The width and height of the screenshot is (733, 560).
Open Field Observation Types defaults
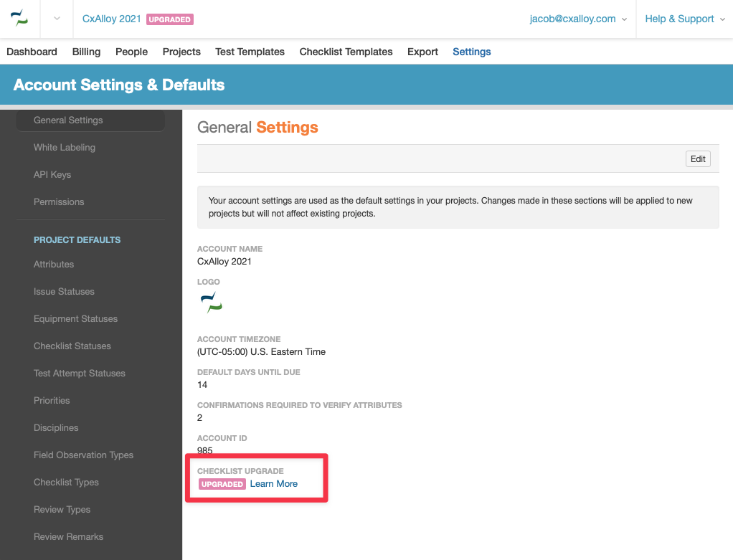[x=84, y=455]
